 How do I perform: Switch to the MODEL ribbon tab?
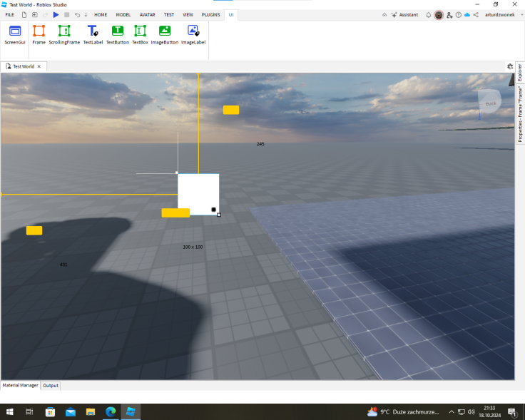(x=123, y=15)
